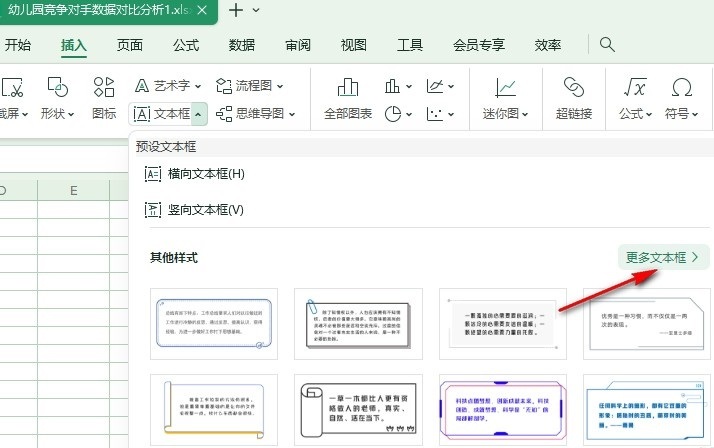Switch to the 工具 tab
Image resolution: width=714 pixels, height=448 pixels.
[410, 45]
